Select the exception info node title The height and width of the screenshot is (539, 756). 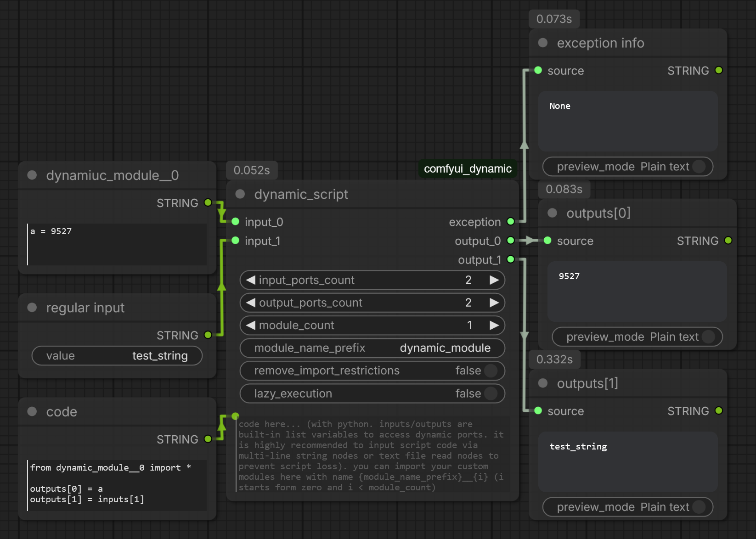point(601,43)
